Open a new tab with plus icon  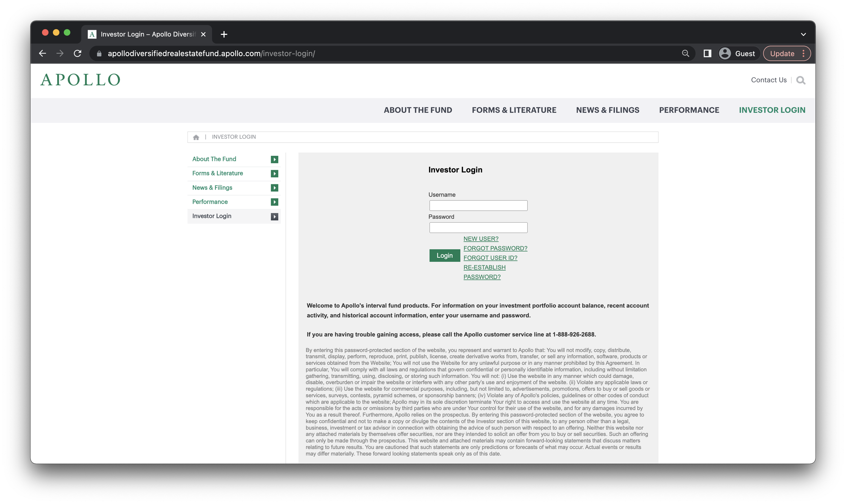[224, 34]
